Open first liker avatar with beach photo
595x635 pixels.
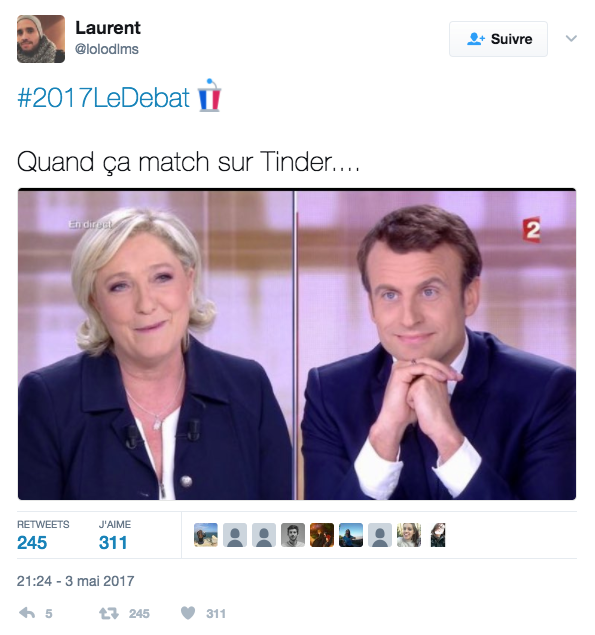pyautogui.click(x=206, y=535)
